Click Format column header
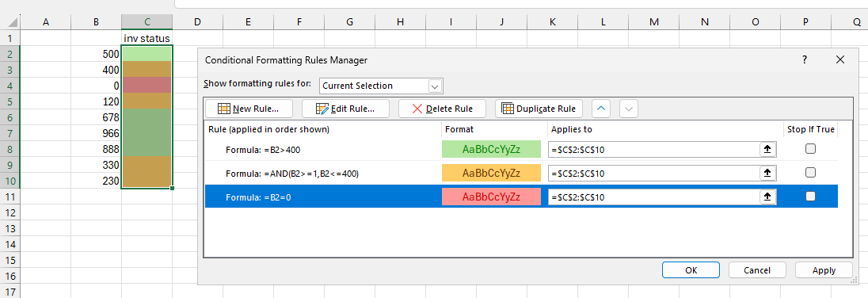The image size is (868, 298). click(x=494, y=130)
